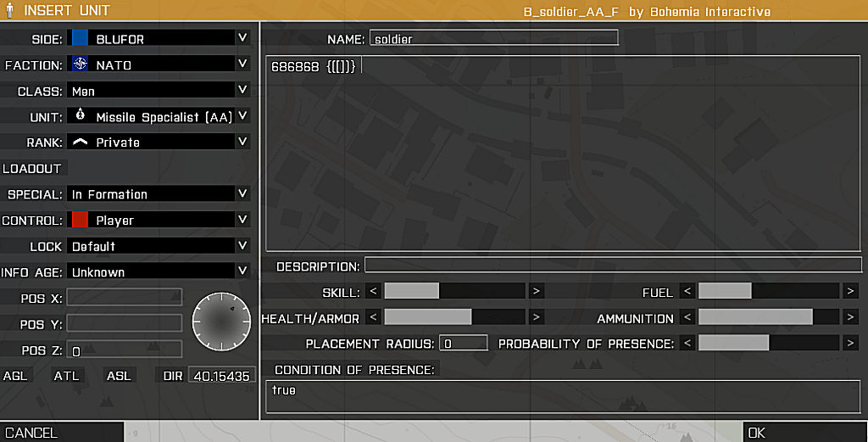
Task: Increase Health/Armor with the right arrow
Action: coord(536,316)
